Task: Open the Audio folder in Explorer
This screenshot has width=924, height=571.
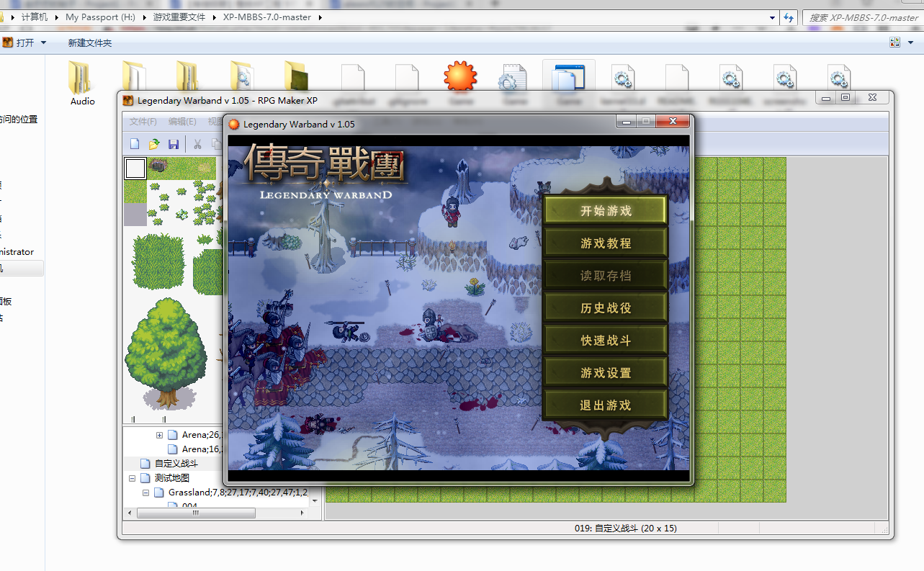Action: pyautogui.click(x=82, y=84)
